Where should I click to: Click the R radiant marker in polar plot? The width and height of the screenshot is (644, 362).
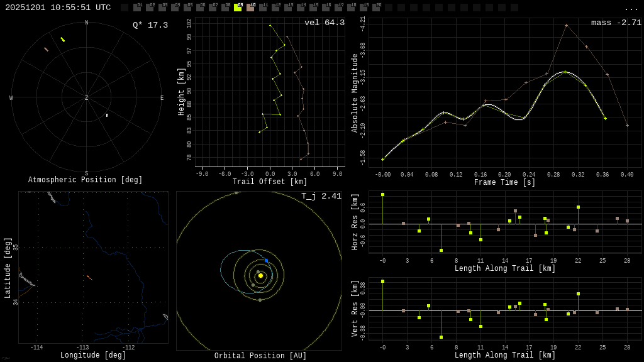tap(107, 116)
